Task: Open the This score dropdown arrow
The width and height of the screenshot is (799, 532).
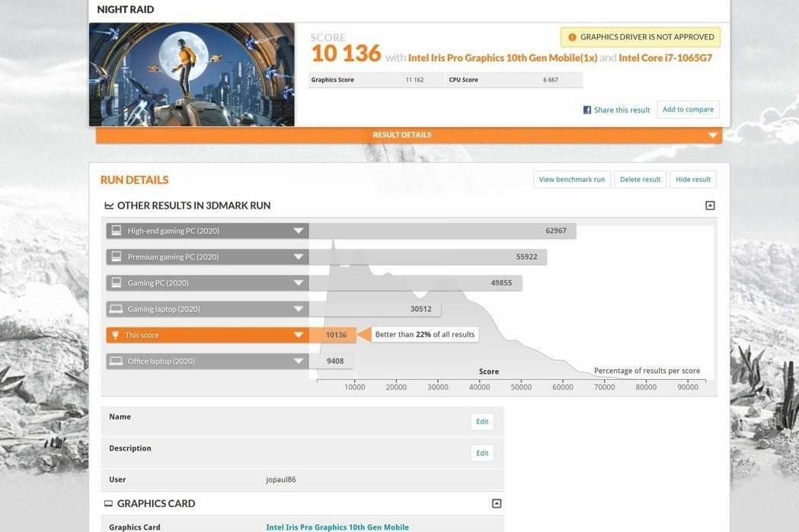Action: (x=299, y=335)
